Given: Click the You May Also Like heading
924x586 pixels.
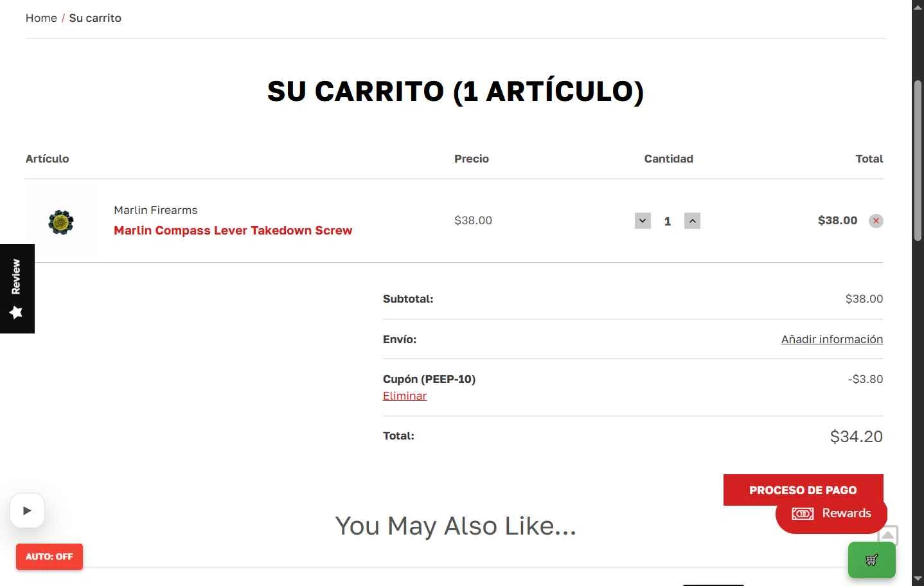Looking at the screenshot, I should [x=456, y=526].
